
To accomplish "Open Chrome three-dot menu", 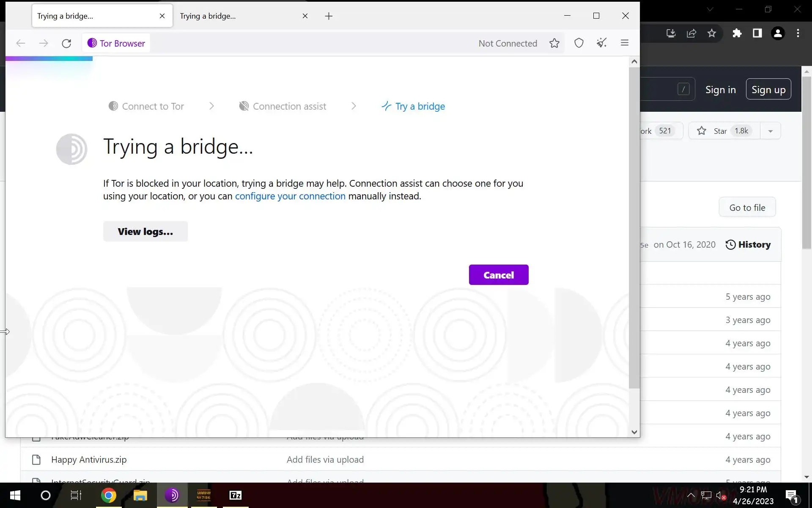I will 798,33.
